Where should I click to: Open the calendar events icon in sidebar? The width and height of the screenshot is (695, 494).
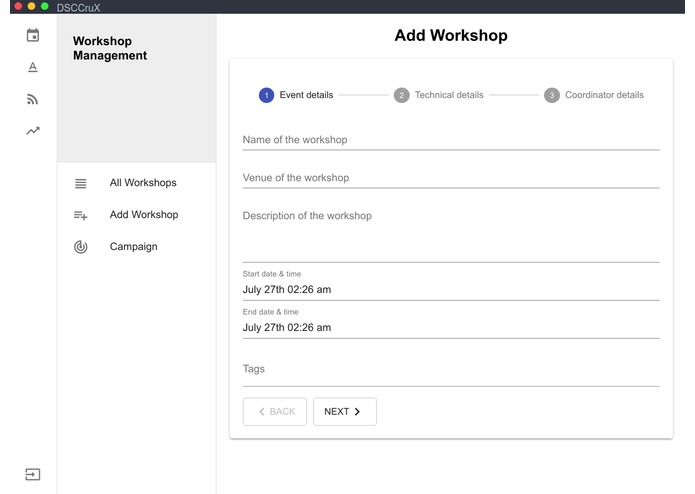tap(33, 35)
